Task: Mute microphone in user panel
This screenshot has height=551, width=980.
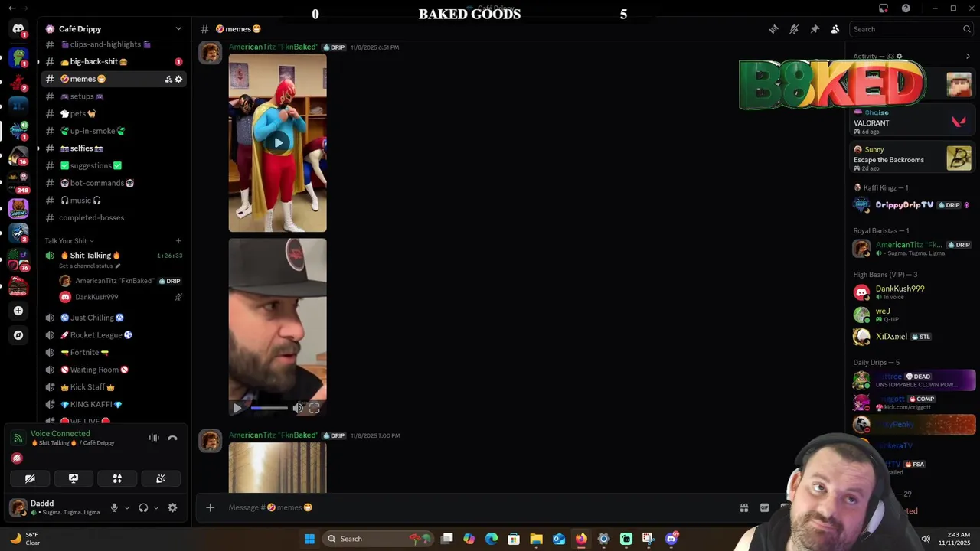Action: (114, 507)
